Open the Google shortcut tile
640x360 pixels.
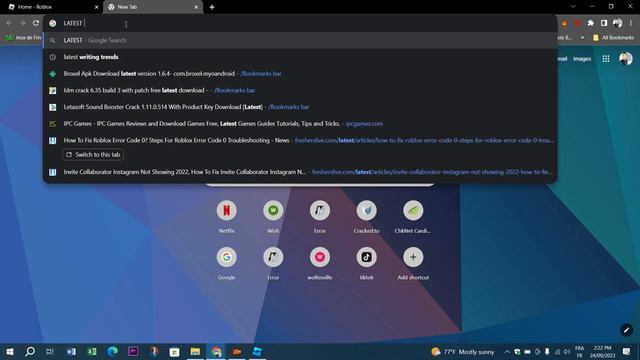tap(227, 263)
